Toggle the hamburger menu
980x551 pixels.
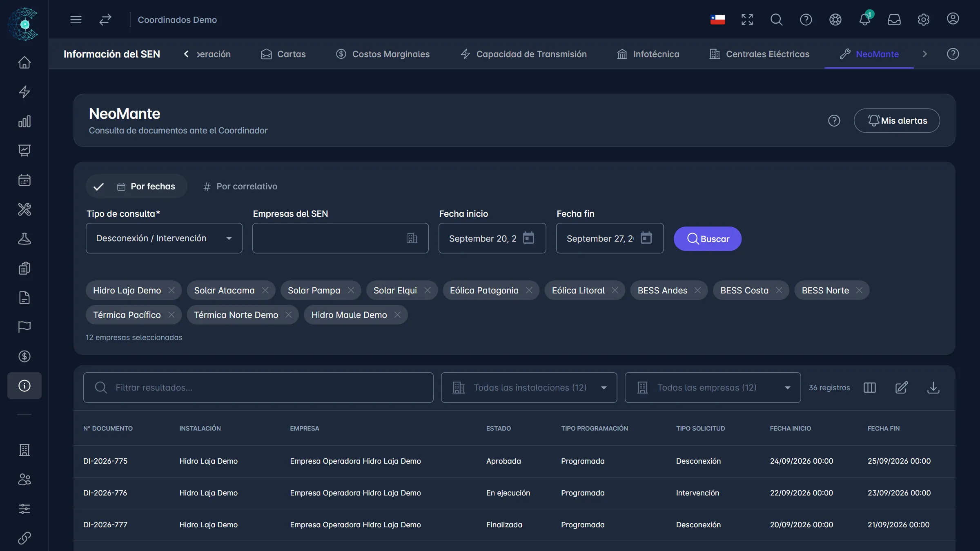pos(76,20)
